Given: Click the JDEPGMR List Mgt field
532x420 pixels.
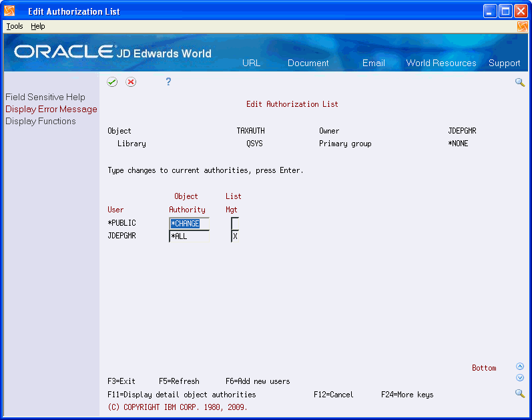Looking at the screenshot, I should point(235,236).
